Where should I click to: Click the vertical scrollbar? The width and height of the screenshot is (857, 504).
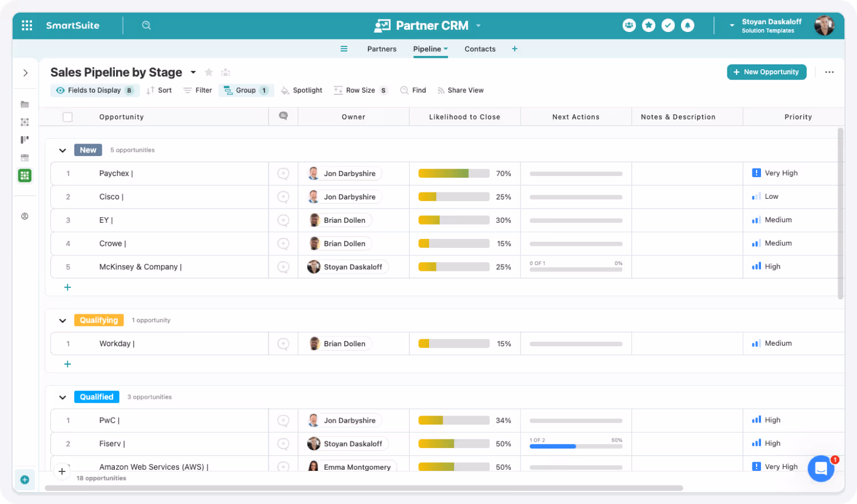(x=840, y=213)
